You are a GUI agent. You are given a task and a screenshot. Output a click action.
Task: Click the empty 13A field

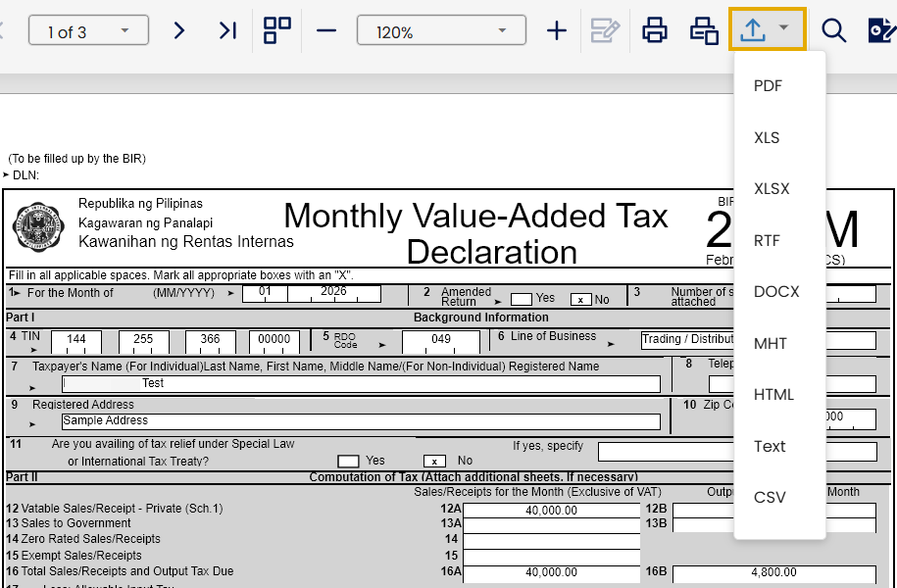pos(552,525)
